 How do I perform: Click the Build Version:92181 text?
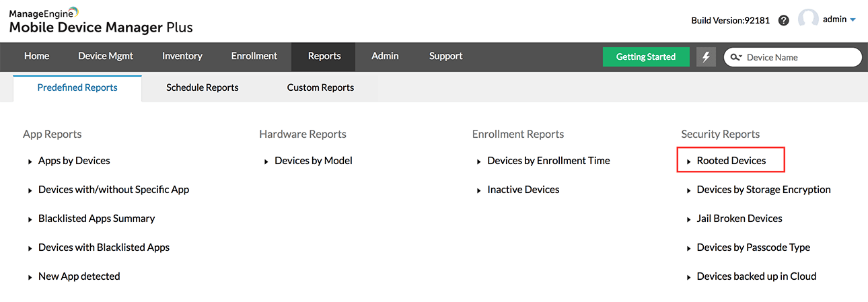point(731,21)
